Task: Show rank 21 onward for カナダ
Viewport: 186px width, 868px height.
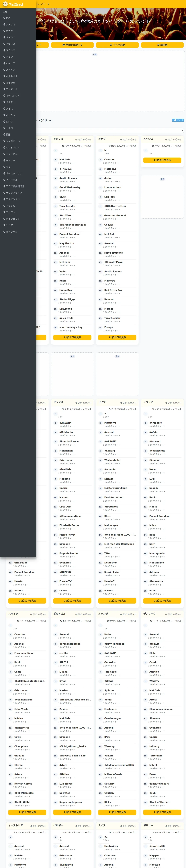Action: 117,337
